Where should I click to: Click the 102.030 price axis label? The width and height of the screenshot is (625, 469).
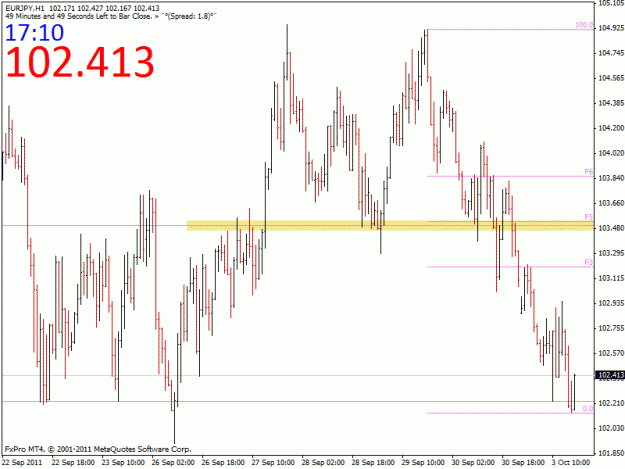[611, 428]
